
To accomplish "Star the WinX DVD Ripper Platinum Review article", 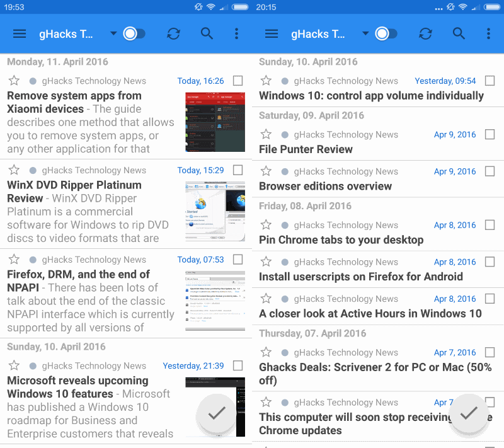I will tap(14, 169).
